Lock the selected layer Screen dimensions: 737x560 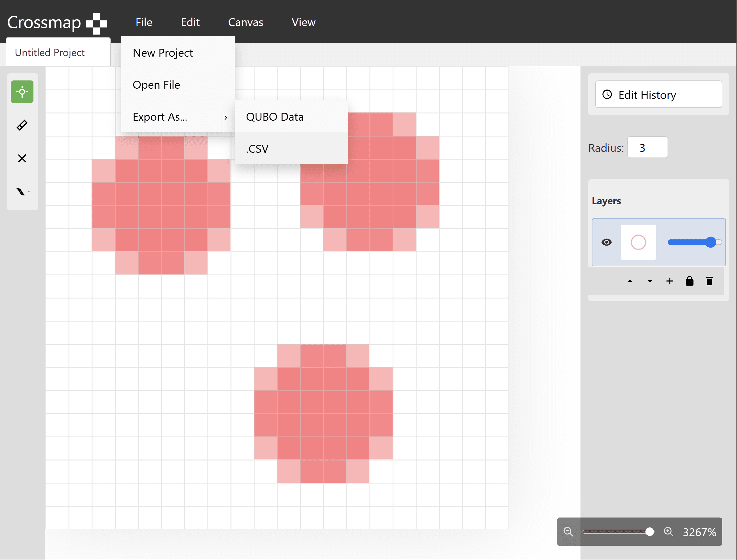(689, 281)
